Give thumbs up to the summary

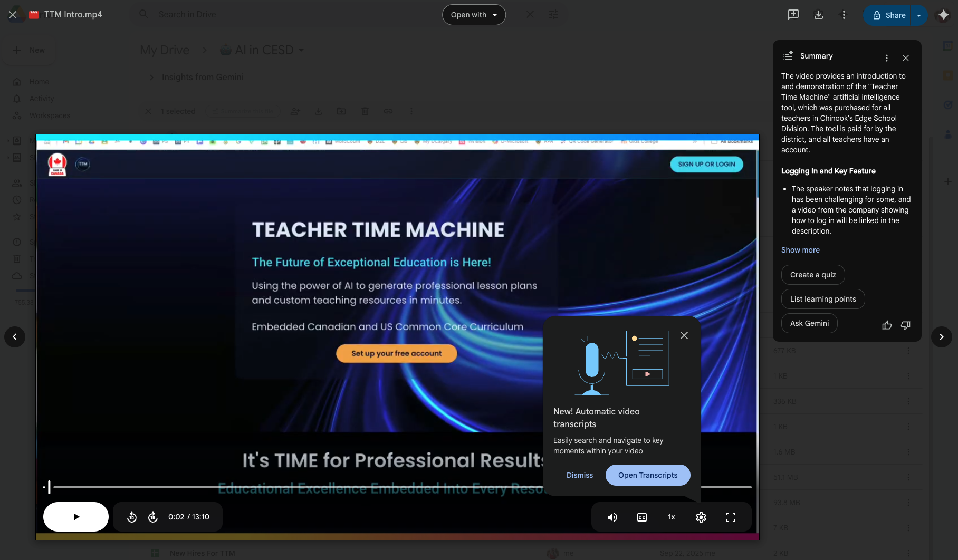(x=887, y=325)
